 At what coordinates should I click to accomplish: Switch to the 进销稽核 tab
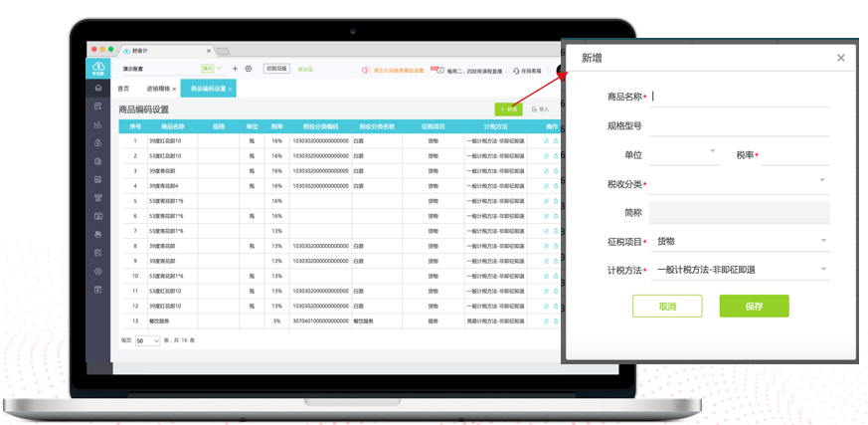pyautogui.click(x=158, y=89)
